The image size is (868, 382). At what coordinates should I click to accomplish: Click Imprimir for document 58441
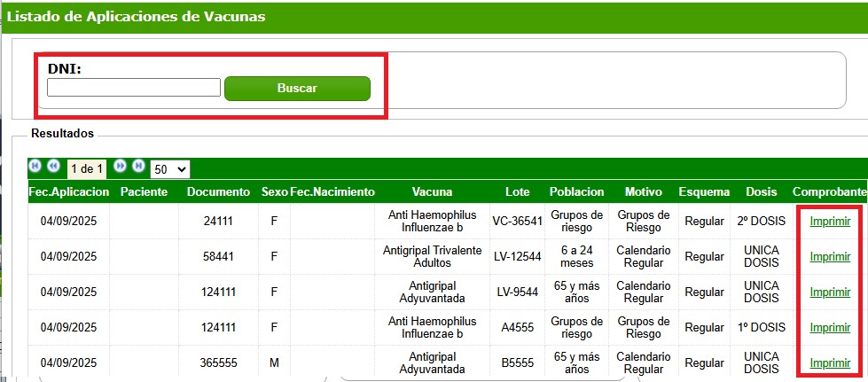830,257
